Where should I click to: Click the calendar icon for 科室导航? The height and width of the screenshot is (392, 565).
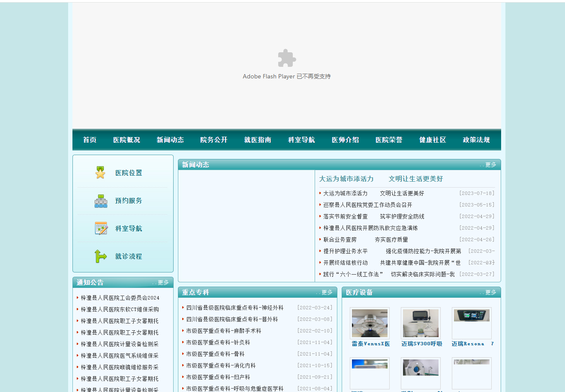coord(101,228)
